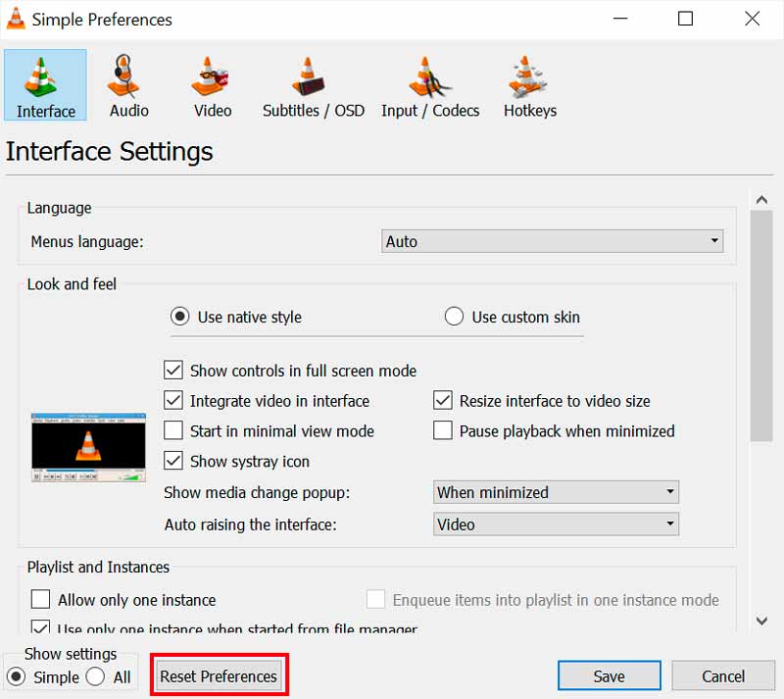The width and height of the screenshot is (784, 699).
Task: Open the Hotkeys preferences category
Action: pos(529,86)
